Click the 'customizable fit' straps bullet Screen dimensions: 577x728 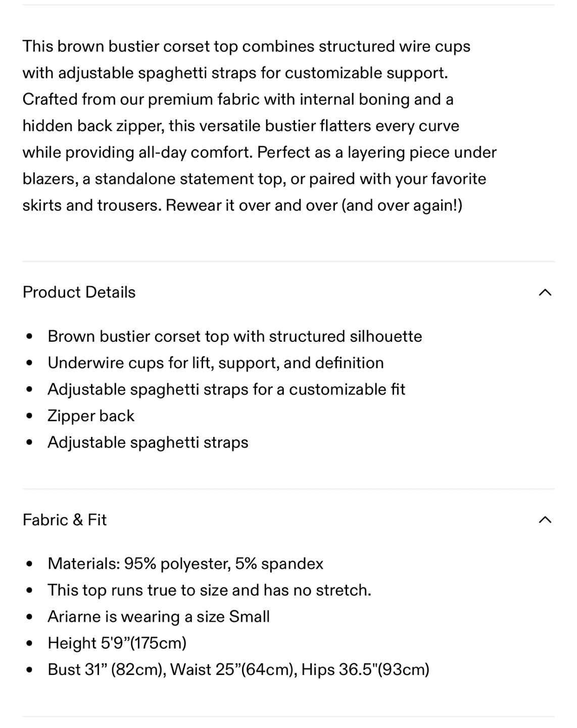coord(226,389)
